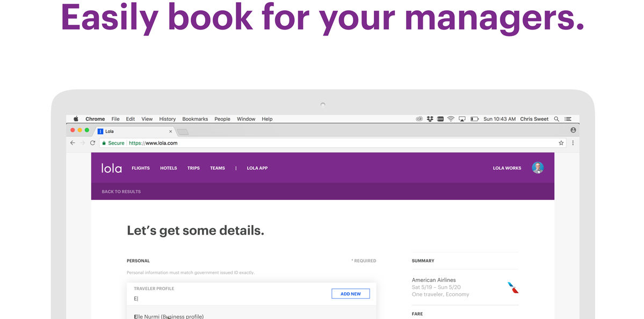
Task: Click the Chris Sweet user name
Action: [534, 119]
